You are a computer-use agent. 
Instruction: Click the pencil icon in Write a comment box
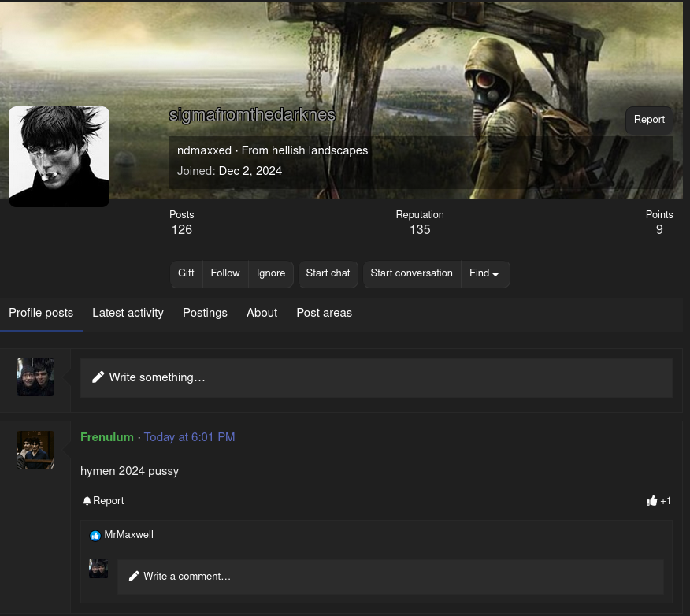click(x=134, y=576)
